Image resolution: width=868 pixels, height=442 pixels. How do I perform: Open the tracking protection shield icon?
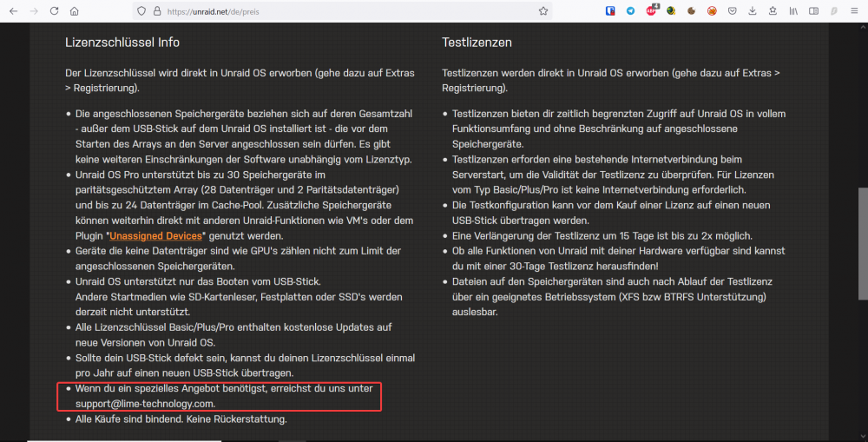pos(141,11)
